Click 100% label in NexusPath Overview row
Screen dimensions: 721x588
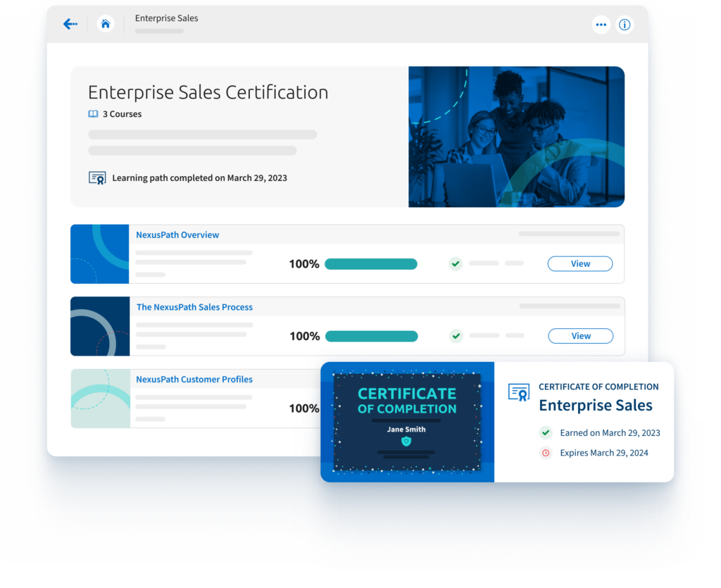click(x=304, y=264)
